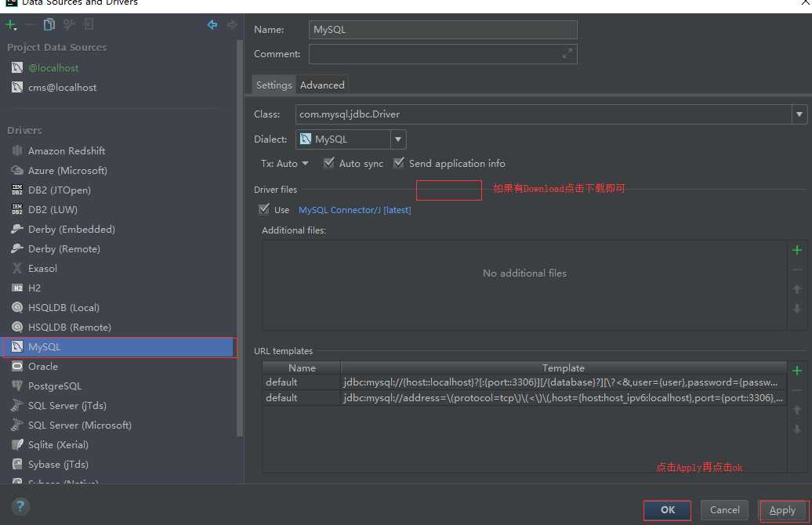The width and height of the screenshot is (812, 525).
Task: Click the duplicate data source icon in toolbar
Action: tap(49, 24)
